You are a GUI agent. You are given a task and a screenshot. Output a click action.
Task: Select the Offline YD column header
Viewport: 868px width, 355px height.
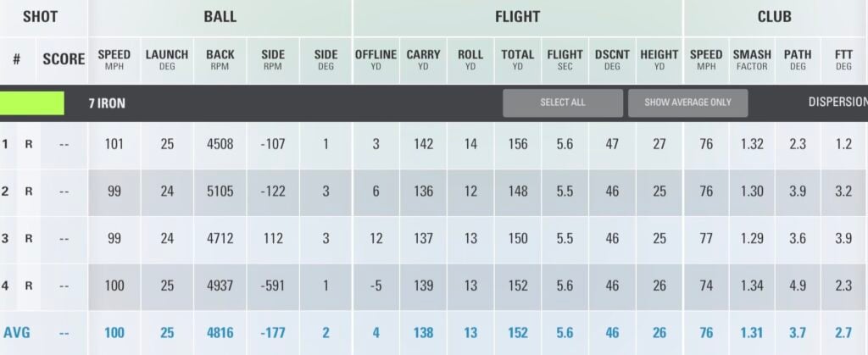(x=376, y=59)
